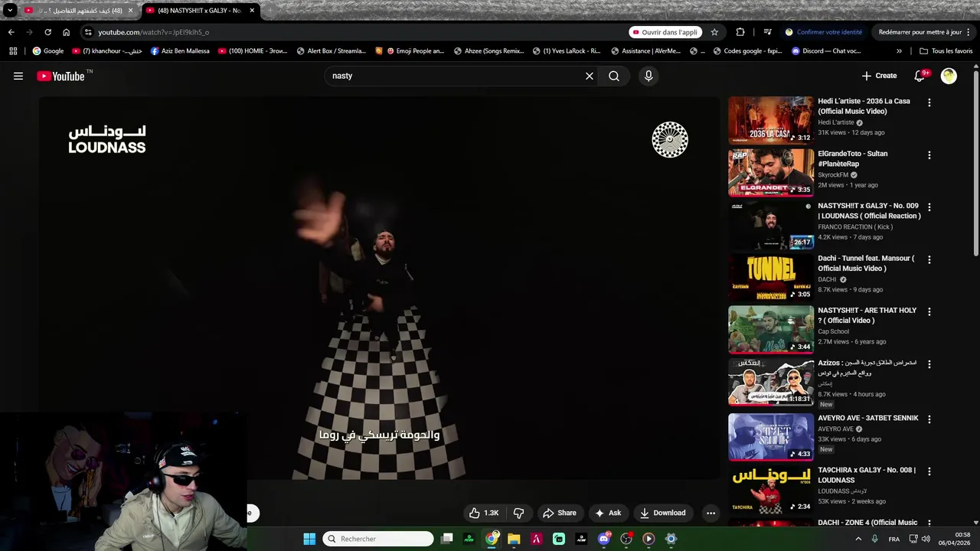Play Dachi Tunnel thumbnail
This screenshot has width=980, height=551.
click(x=771, y=277)
